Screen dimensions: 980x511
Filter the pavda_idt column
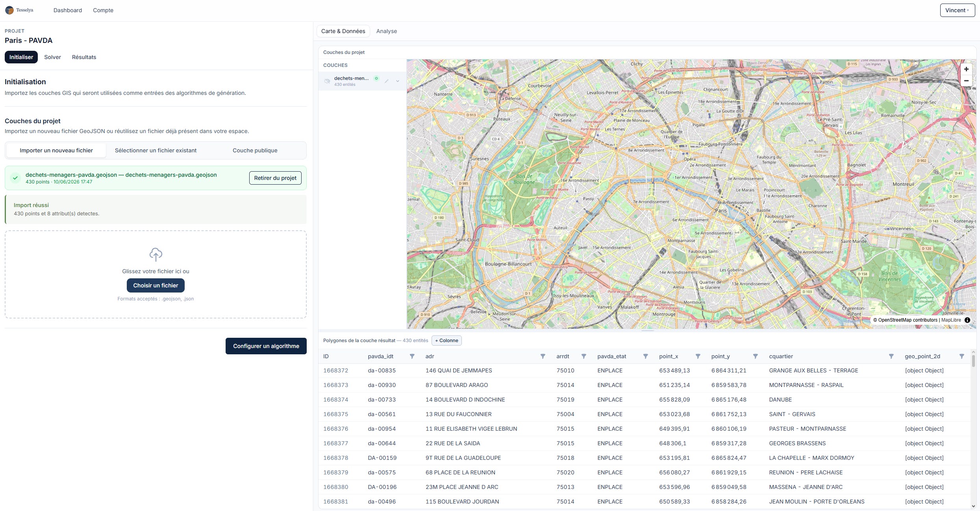pyautogui.click(x=412, y=356)
